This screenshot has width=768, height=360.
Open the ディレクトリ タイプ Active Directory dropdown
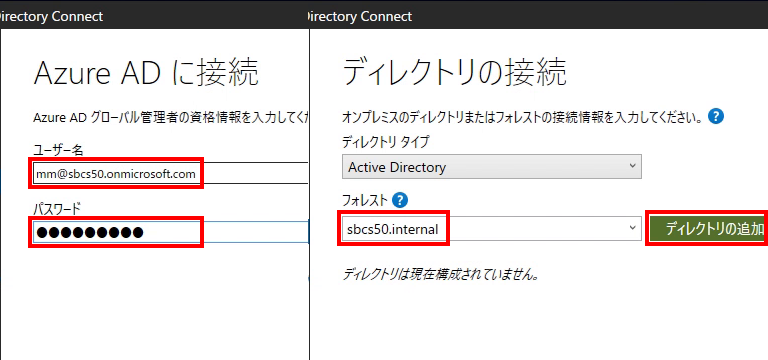pos(492,168)
